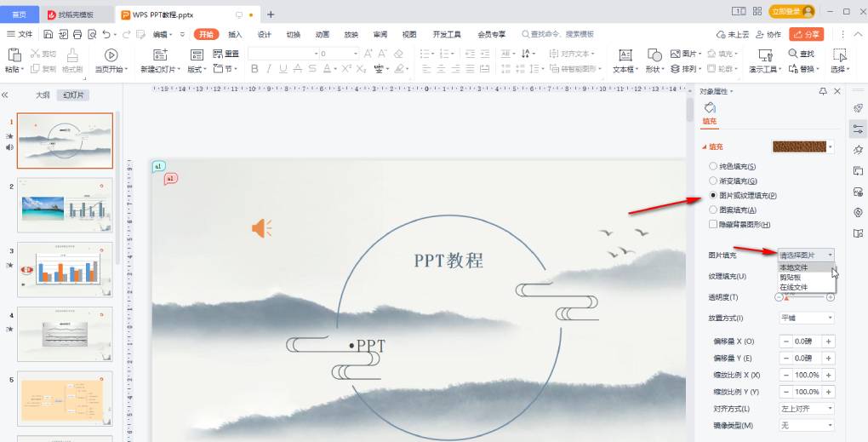The height and width of the screenshot is (442, 868).
Task: Click the Text Box (文本框) icon
Action: 625,55
